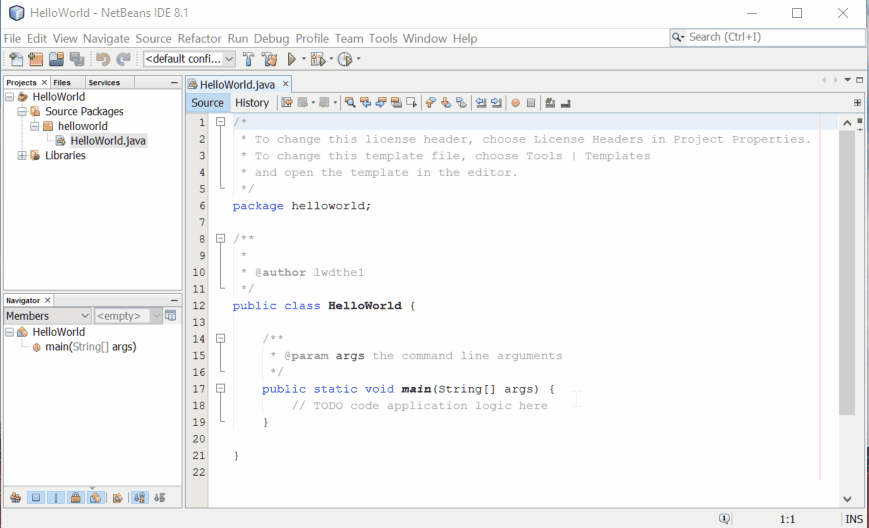
Task: Click the New Project toolbar icon
Action: [36, 59]
